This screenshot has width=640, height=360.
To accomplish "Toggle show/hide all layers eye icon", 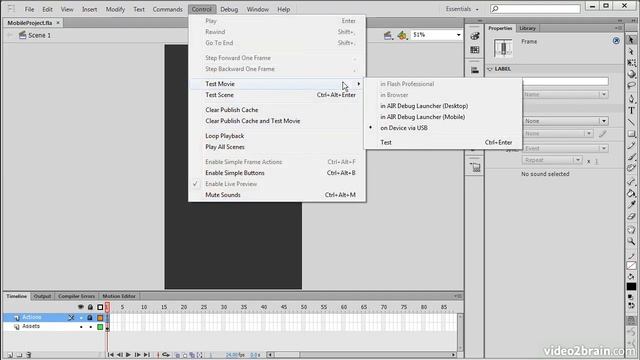I will click(x=81, y=307).
